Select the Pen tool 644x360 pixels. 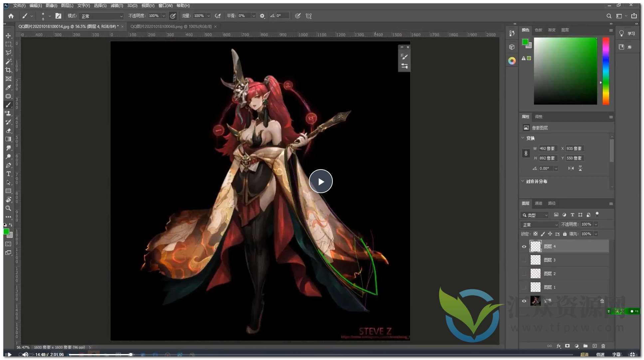tap(8, 165)
